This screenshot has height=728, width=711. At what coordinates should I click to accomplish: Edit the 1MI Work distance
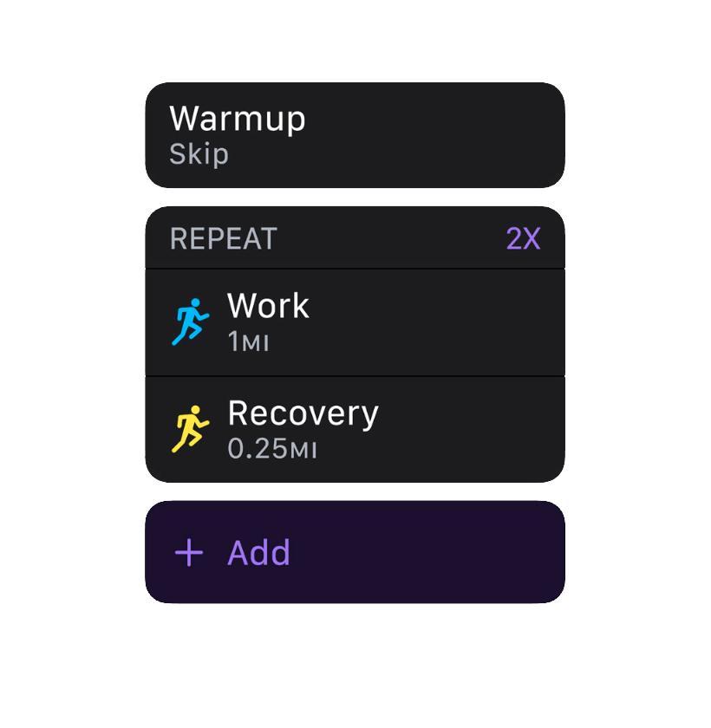[x=248, y=342]
